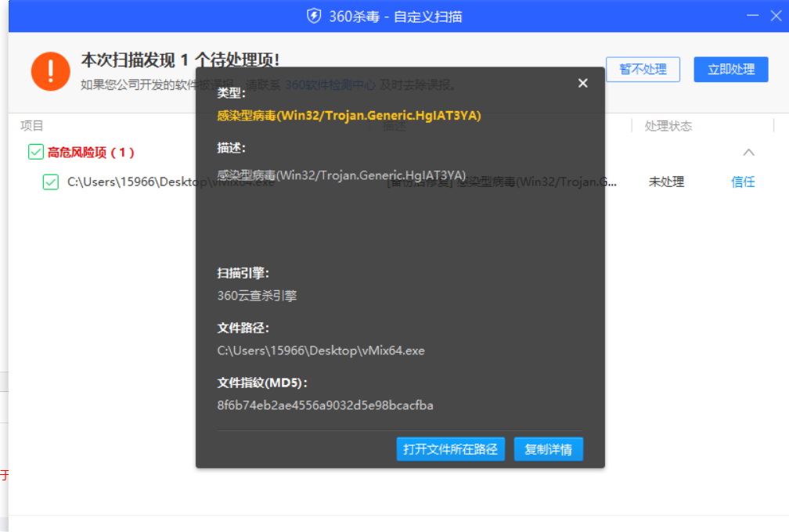
Task: Minimize the 360 antivirus window
Action: click(752, 16)
